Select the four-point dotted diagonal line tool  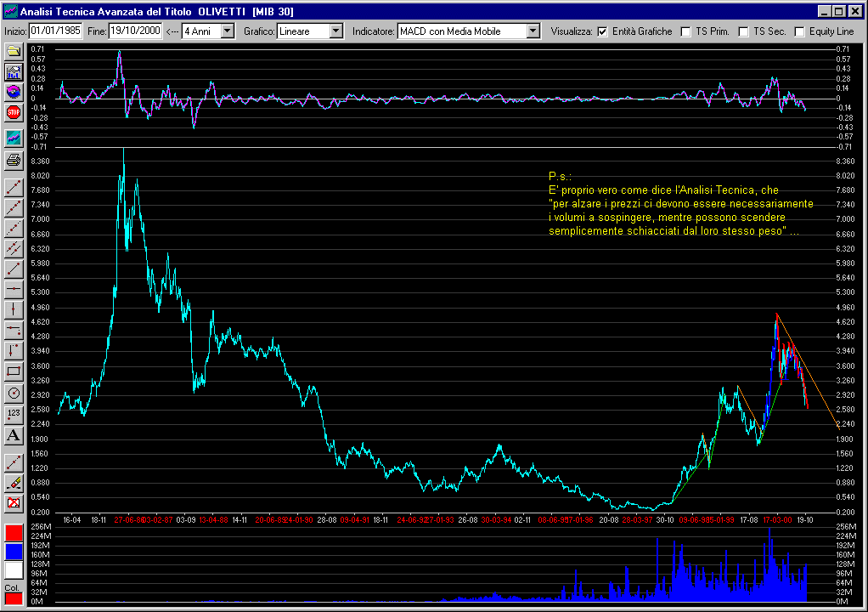click(14, 208)
